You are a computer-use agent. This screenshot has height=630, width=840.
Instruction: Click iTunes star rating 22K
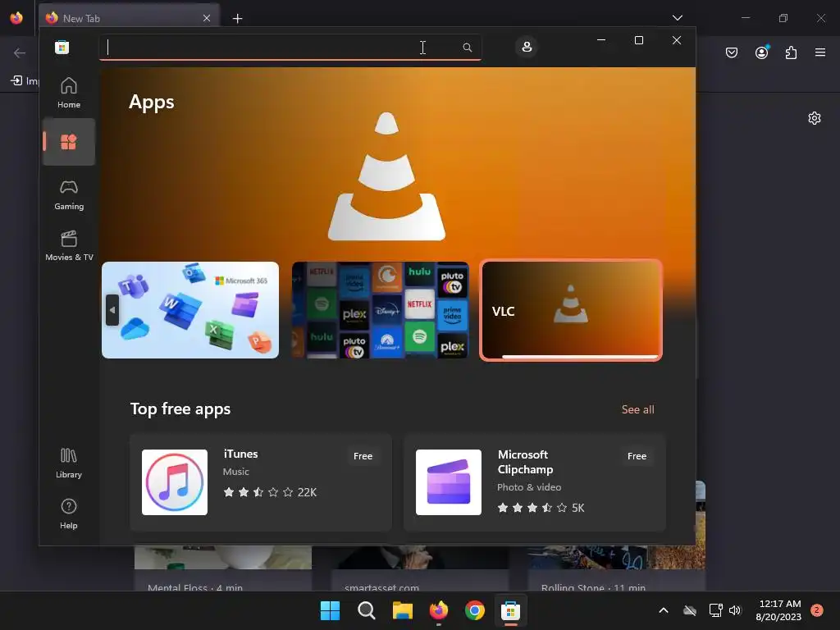pyautogui.click(x=270, y=492)
